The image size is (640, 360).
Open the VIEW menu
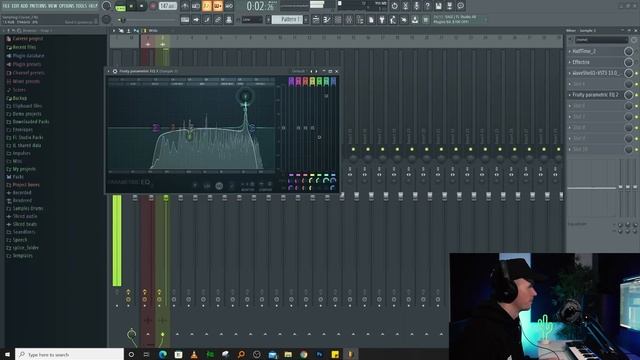53,6
